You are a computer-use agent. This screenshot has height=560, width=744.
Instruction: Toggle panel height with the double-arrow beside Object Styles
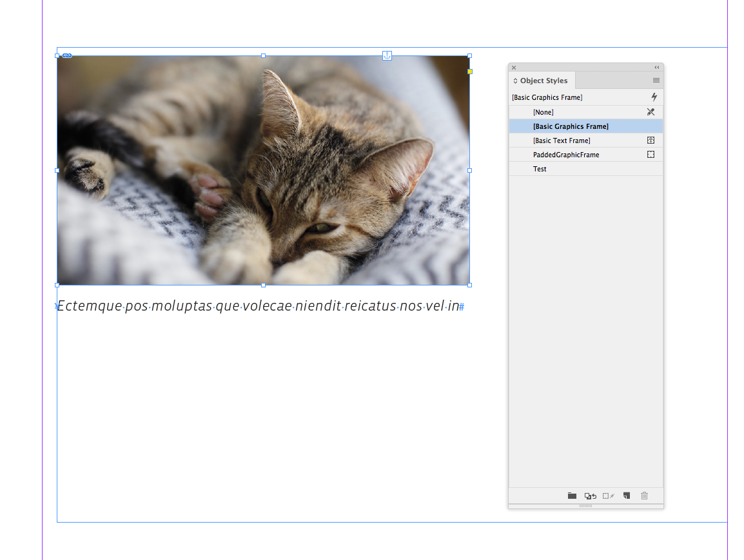click(514, 80)
